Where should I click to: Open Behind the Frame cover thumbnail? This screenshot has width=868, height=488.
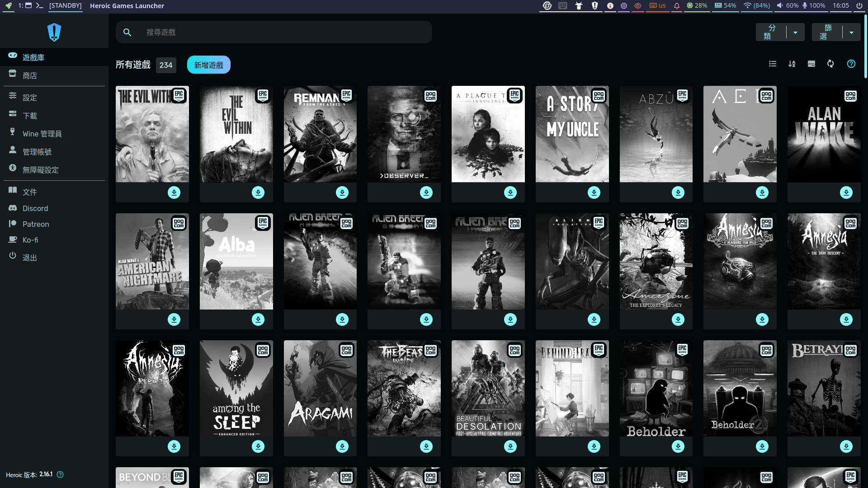point(572,389)
